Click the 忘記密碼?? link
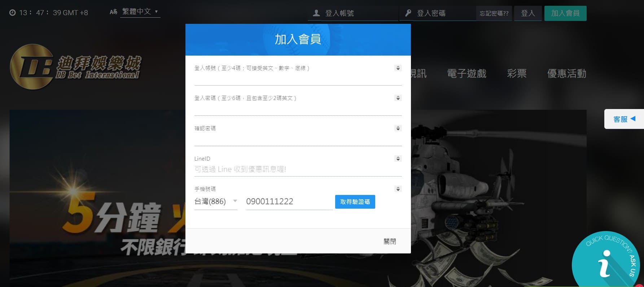Screen dimensions: 644x287 pos(494,13)
